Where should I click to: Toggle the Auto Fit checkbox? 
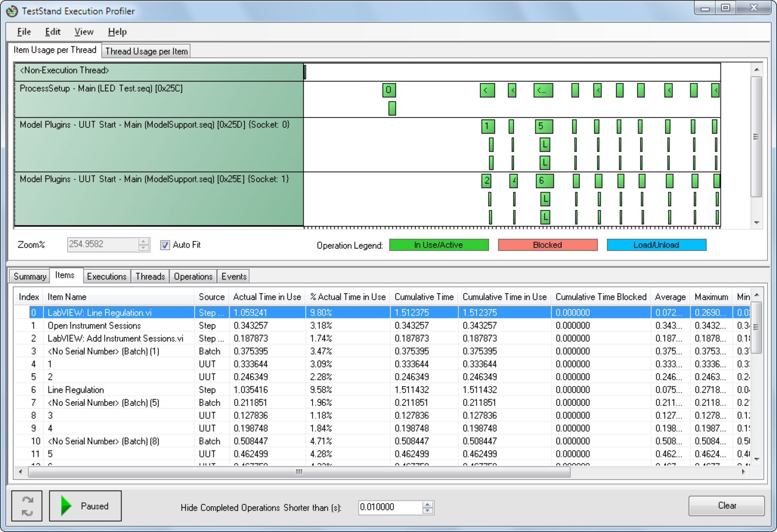[165, 245]
